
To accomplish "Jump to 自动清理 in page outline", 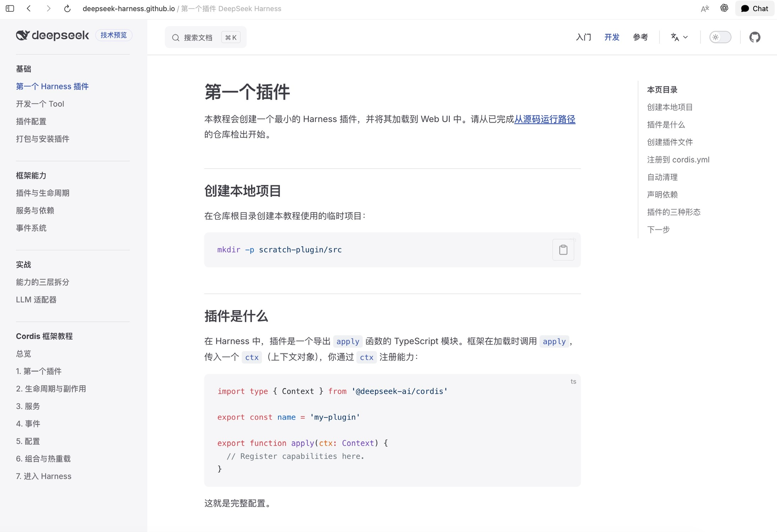I will (662, 177).
